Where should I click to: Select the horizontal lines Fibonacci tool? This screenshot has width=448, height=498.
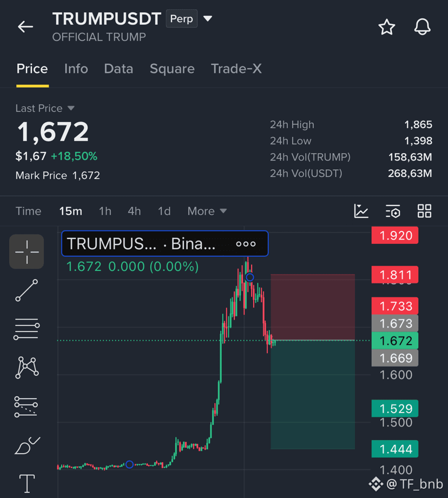pyautogui.click(x=27, y=329)
